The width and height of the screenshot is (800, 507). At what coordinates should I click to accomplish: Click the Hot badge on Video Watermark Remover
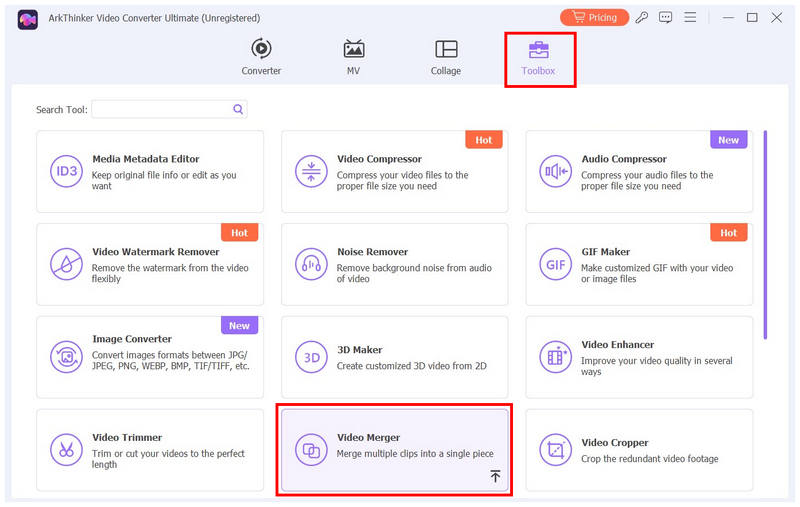click(x=239, y=233)
